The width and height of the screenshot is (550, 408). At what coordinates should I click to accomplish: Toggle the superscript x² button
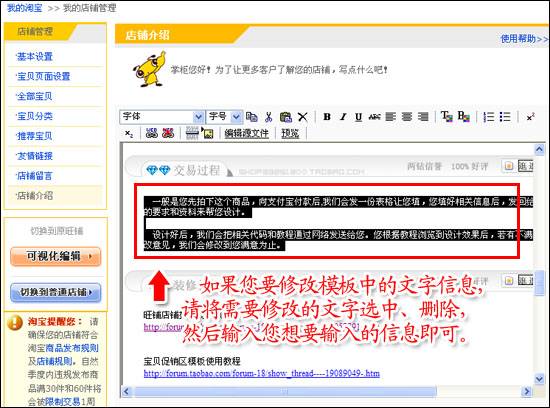click(530, 117)
